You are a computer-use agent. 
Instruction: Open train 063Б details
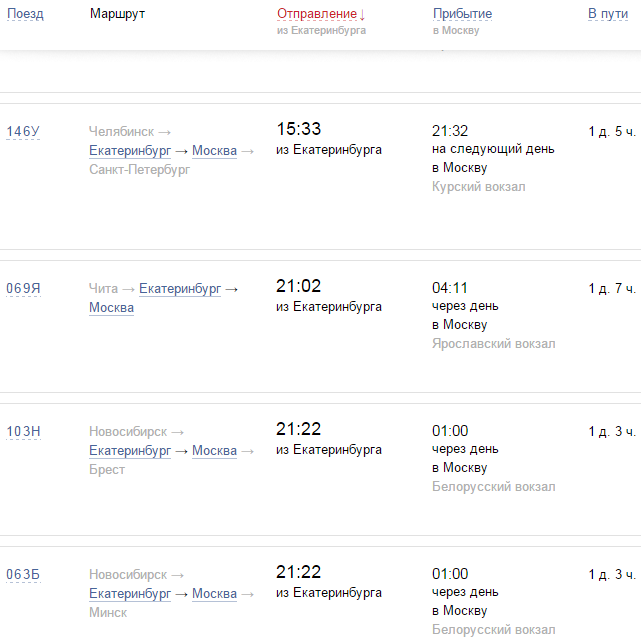click(x=23, y=574)
